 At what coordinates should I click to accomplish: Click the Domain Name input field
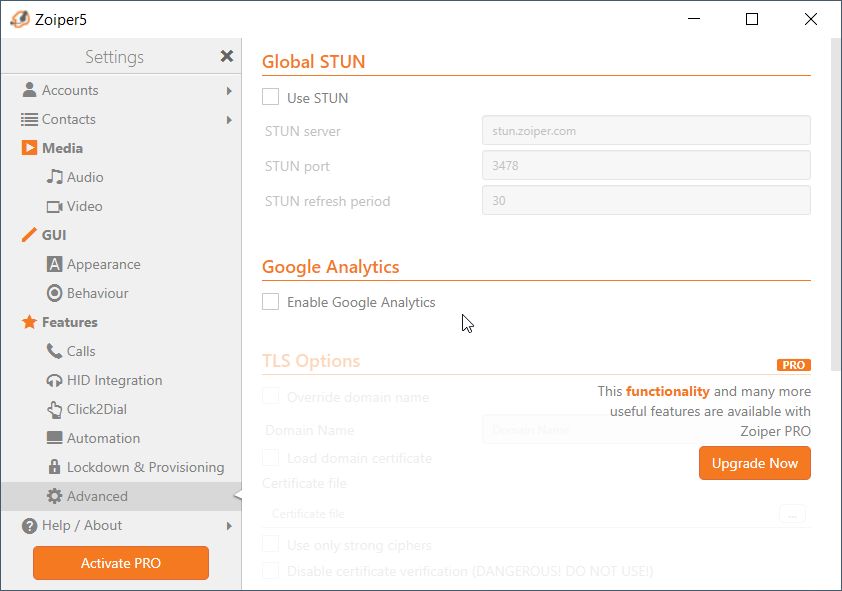tap(646, 429)
